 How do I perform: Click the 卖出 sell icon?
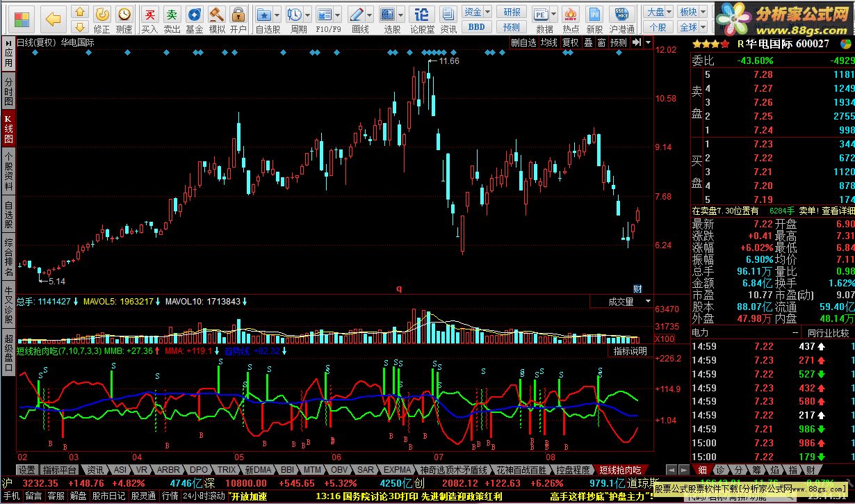pos(172,14)
